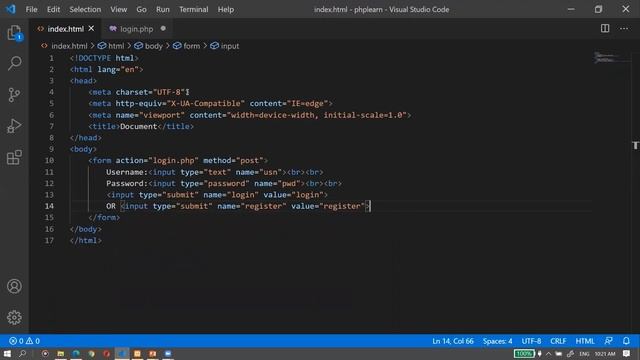Click line number 10 in the gutter
The height and width of the screenshot is (360, 640).
49,160
